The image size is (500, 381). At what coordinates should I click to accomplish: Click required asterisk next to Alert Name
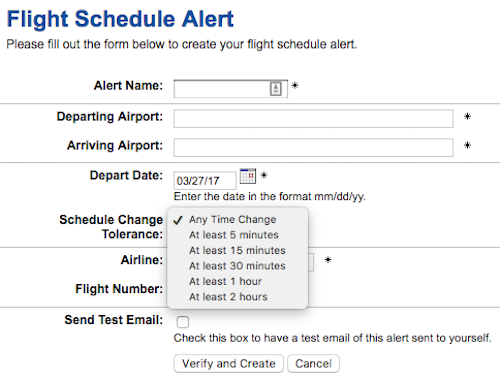pyautogui.click(x=295, y=85)
